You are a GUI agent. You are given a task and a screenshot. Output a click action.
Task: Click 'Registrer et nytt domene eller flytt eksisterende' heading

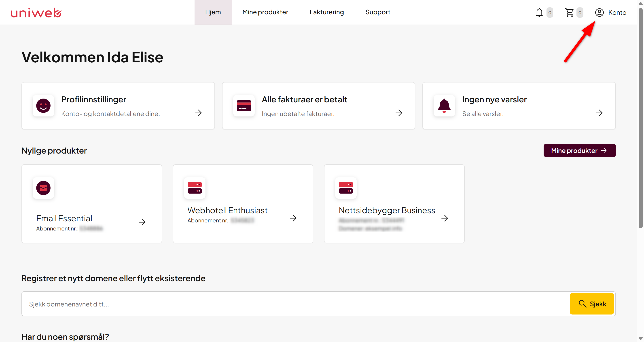tap(113, 278)
